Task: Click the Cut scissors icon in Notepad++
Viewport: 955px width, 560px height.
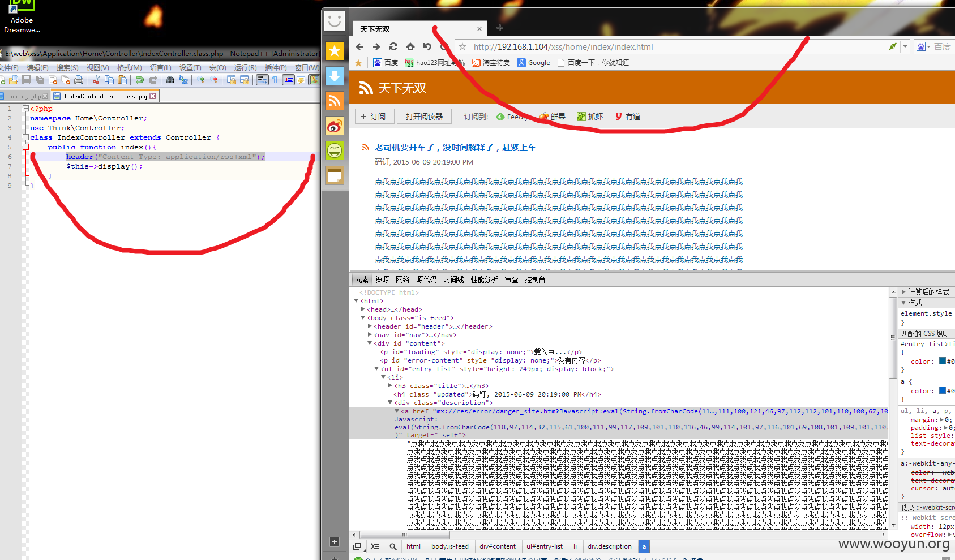Action: (x=96, y=80)
